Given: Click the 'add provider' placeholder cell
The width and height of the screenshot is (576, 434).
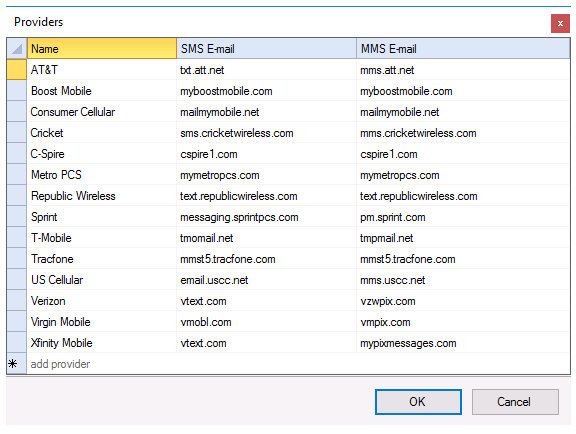Looking at the screenshot, I should (102, 364).
